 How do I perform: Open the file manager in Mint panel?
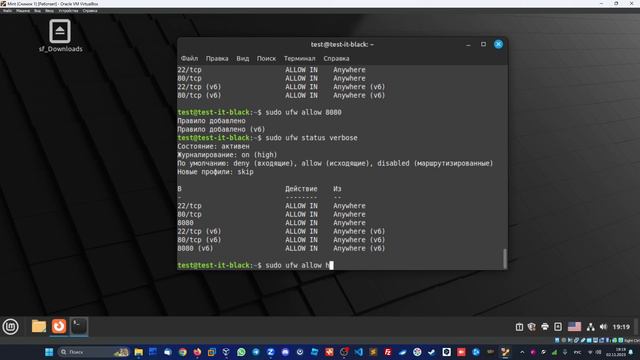[x=39, y=326]
